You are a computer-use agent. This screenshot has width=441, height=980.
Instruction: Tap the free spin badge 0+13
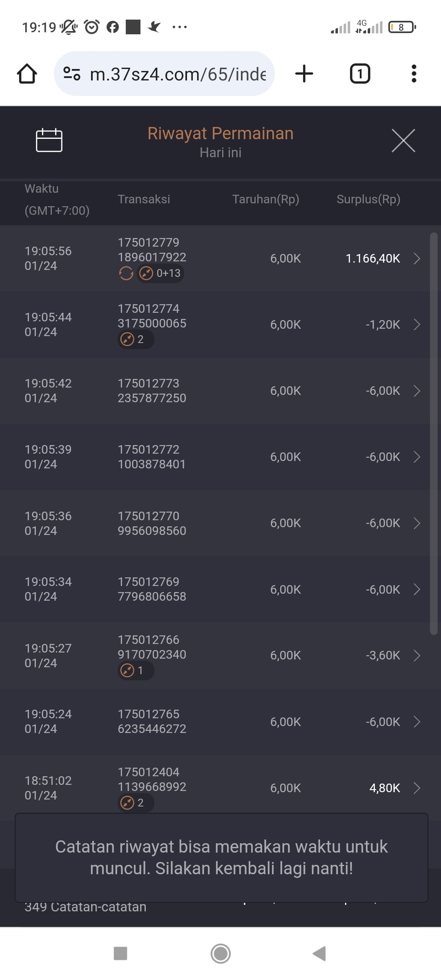(x=160, y=273)
